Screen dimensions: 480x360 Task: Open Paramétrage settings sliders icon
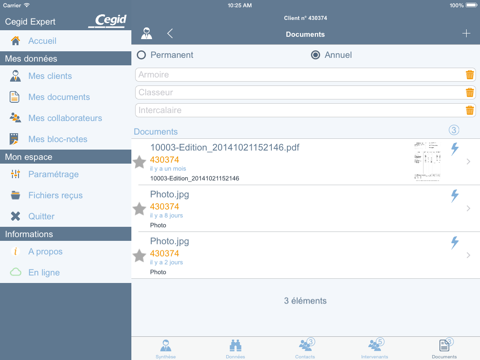15,174
